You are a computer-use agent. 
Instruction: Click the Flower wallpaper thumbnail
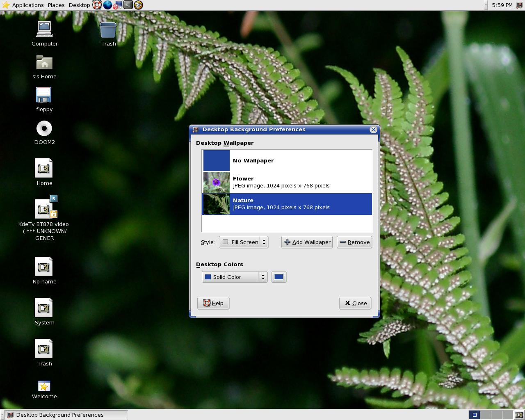pyautogui.click(x=217, y=182)
